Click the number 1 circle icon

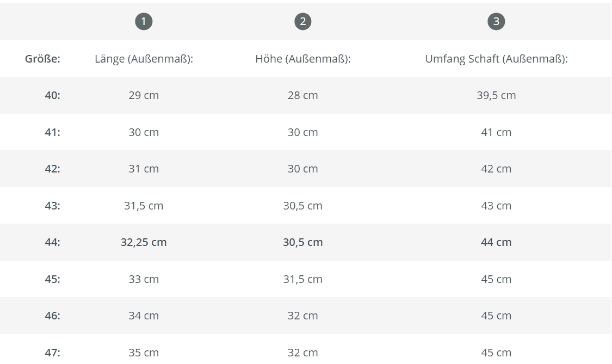tap(144, 22)
